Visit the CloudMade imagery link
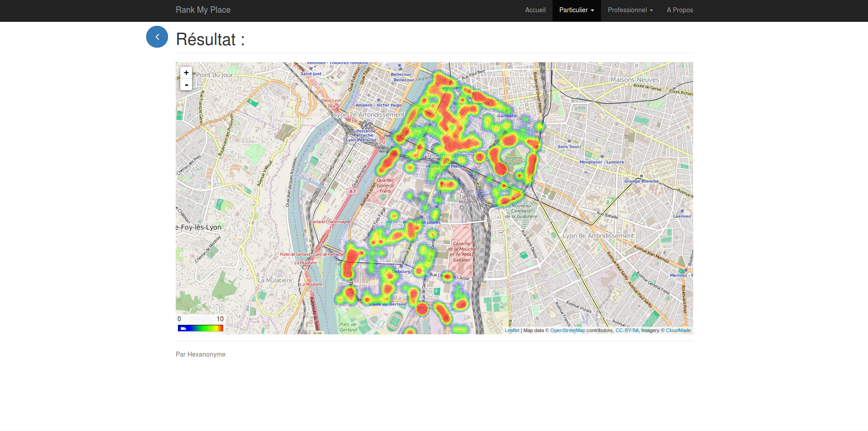The image size is (868, 431). 678,330
